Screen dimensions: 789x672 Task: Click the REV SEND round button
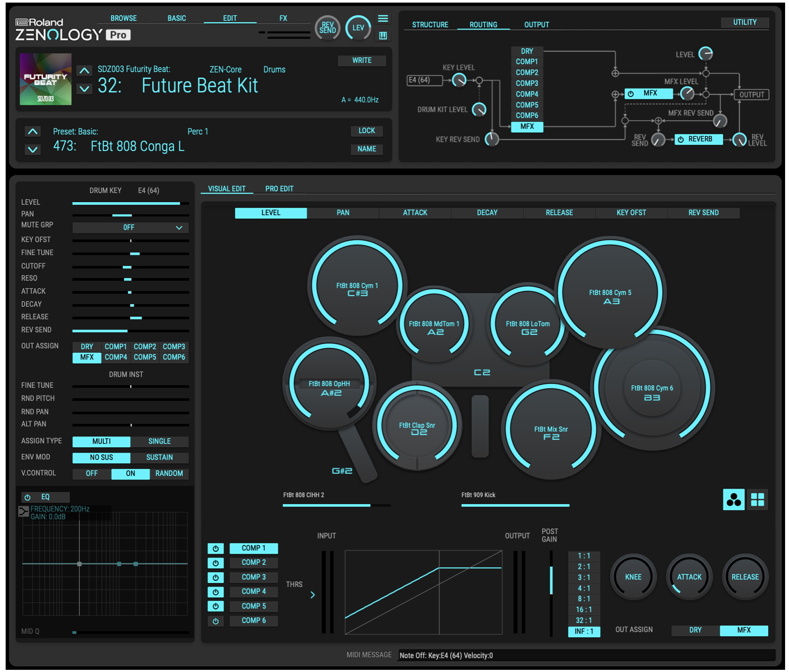(x=327, y=28)
